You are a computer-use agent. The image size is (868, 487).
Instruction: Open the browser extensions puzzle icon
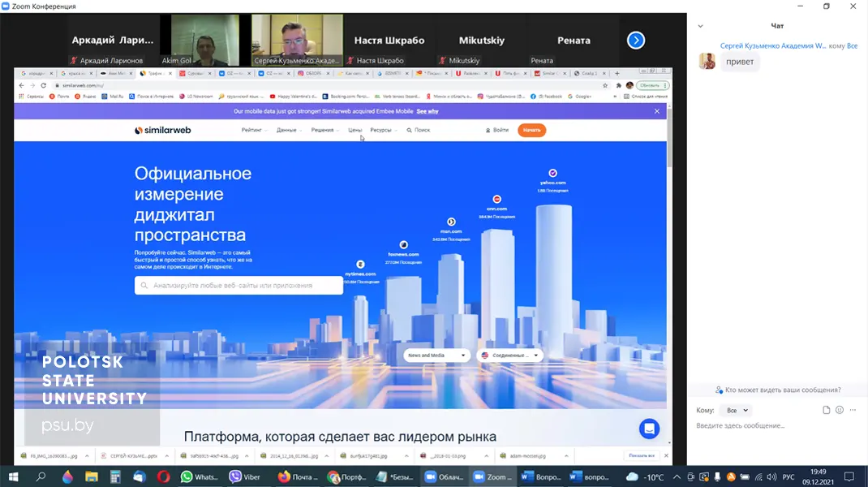[618, 85]
